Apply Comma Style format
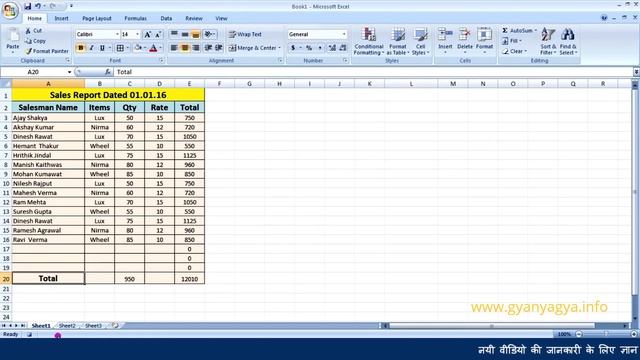The image size is (640, 360). (x=320, y=48)
